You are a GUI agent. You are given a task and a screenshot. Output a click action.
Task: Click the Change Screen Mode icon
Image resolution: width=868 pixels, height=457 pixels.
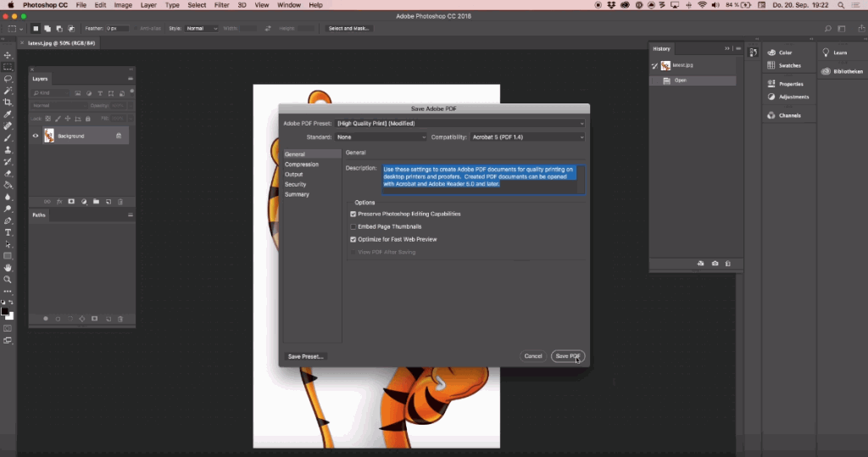pos(8,341)
